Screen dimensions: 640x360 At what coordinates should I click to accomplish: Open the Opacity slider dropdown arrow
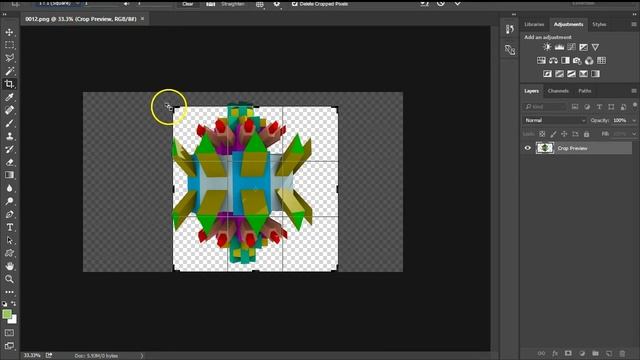[634, 120]
